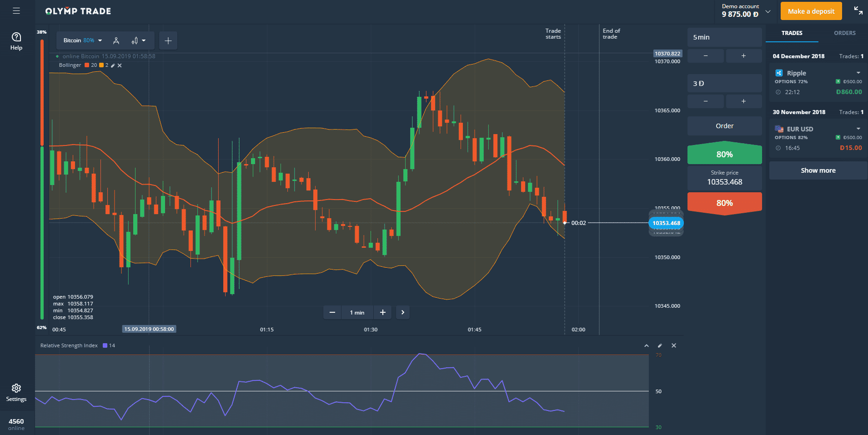Switch to the ORDERS tab
The width and height of the screenshot is (868, 435).
point(844,33)
